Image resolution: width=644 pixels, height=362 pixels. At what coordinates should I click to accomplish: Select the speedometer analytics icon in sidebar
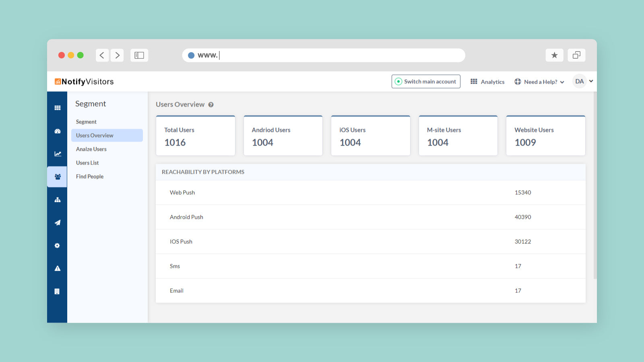point(57,130)
